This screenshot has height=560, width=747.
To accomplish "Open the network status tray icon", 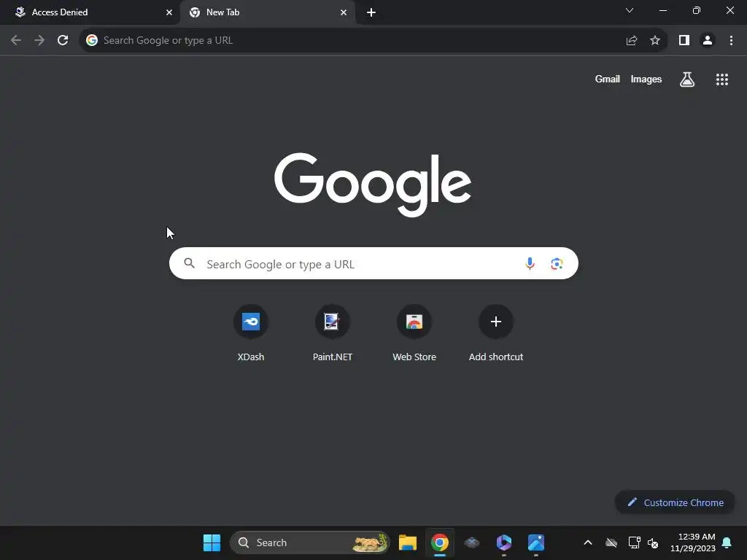I will click(x=634, y=542).
